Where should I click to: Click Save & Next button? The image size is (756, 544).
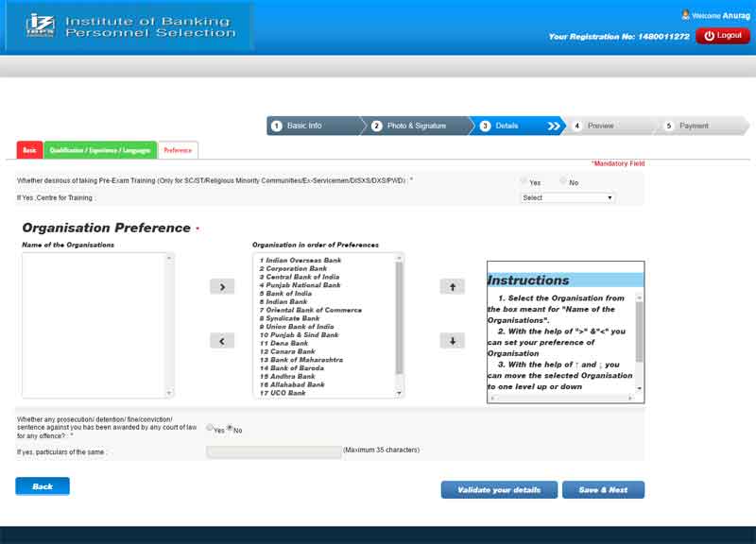(x=603, y=489)
